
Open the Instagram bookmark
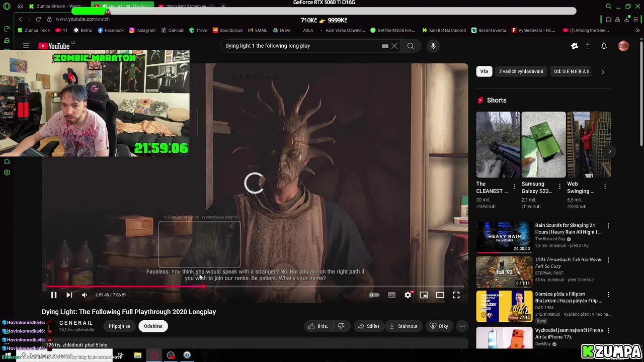[142, 30]
